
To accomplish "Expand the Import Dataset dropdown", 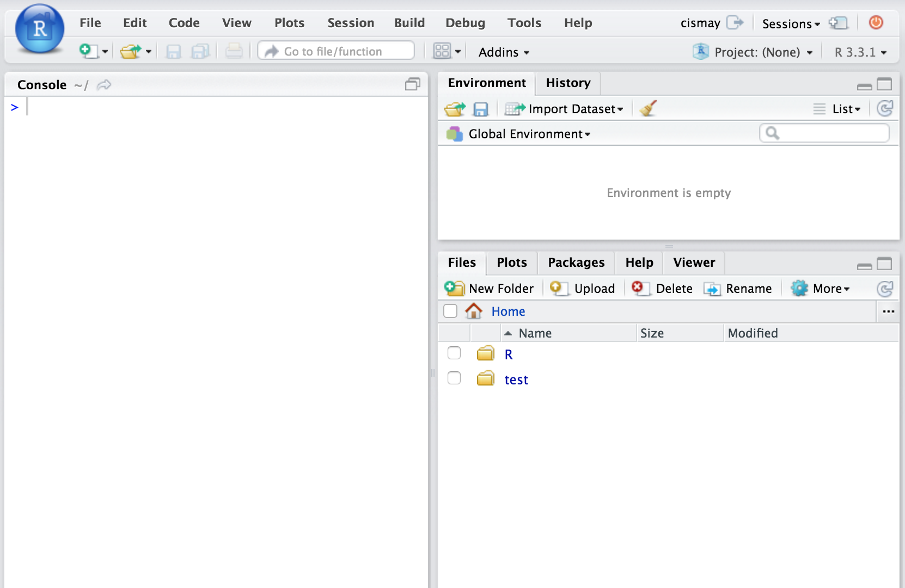I will coord(565,109).
